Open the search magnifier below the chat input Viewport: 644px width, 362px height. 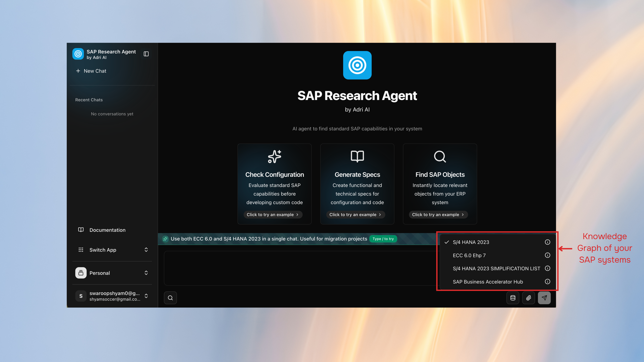[170, 297]
